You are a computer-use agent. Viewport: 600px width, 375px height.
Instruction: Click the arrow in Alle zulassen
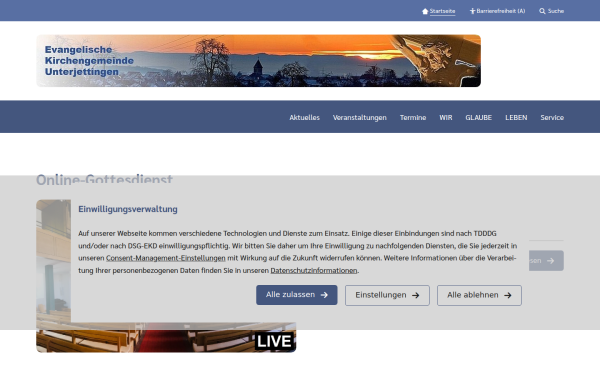[x=324, y=295]
